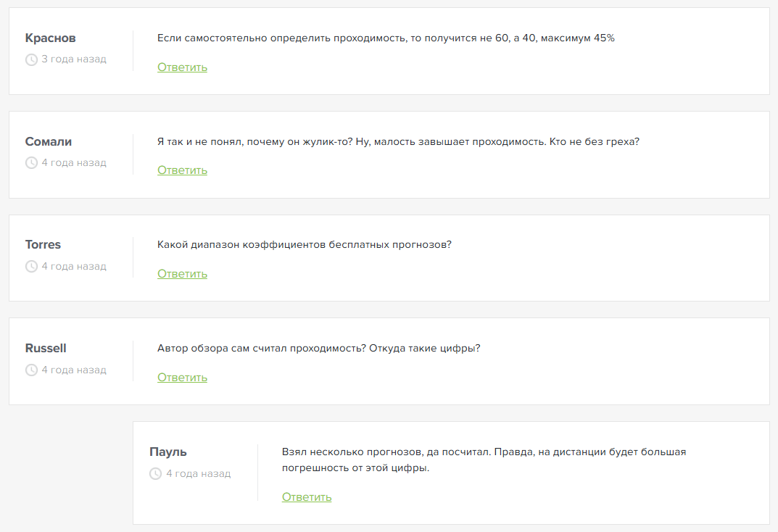Image resolution: width=778 pixels, height=532 pixels.
Task: Click the clock icon under Torres
Action: click(31, 266)
